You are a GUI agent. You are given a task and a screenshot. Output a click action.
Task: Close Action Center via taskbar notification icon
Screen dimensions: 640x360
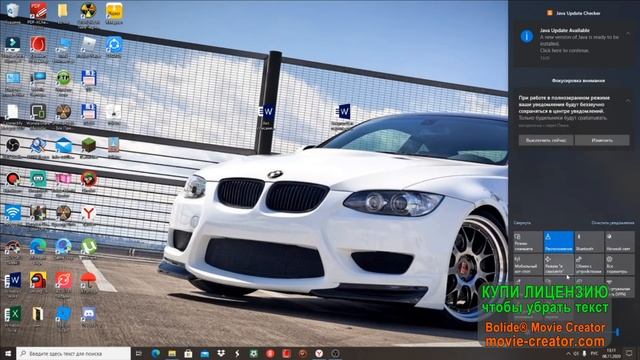click(x=629, y=353)
